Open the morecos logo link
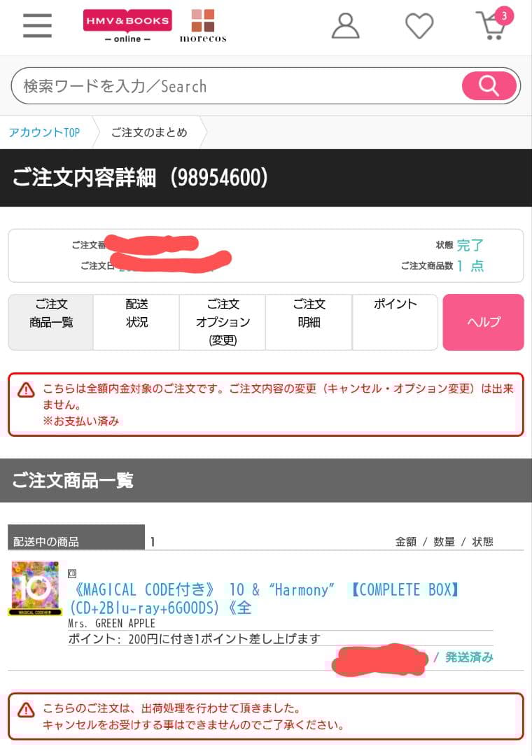 [203, 26]
